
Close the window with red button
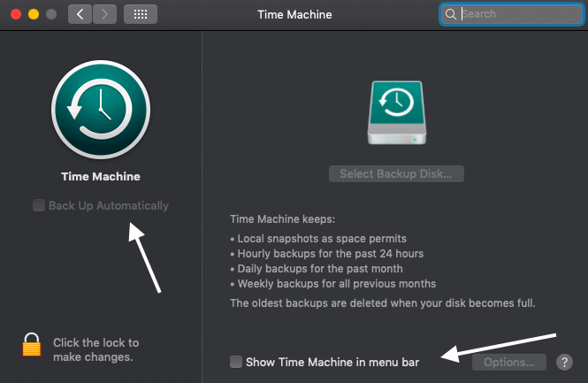[x=16, y=14]
